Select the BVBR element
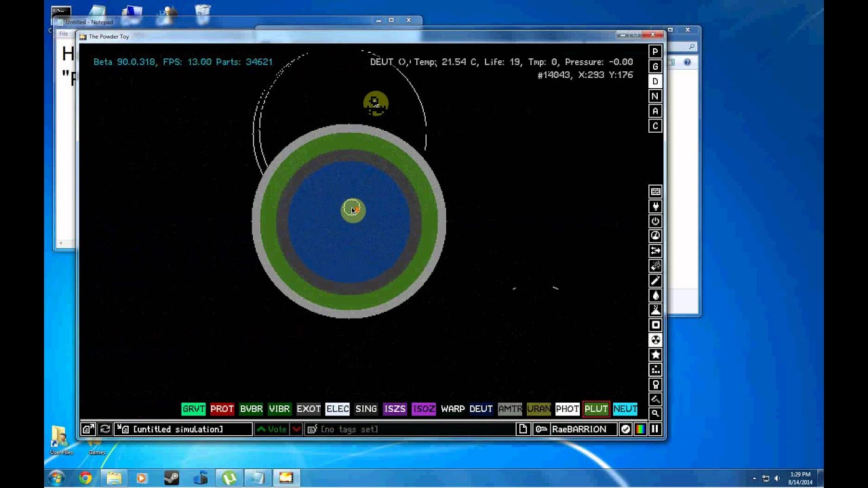 click(x=251, y=409)
